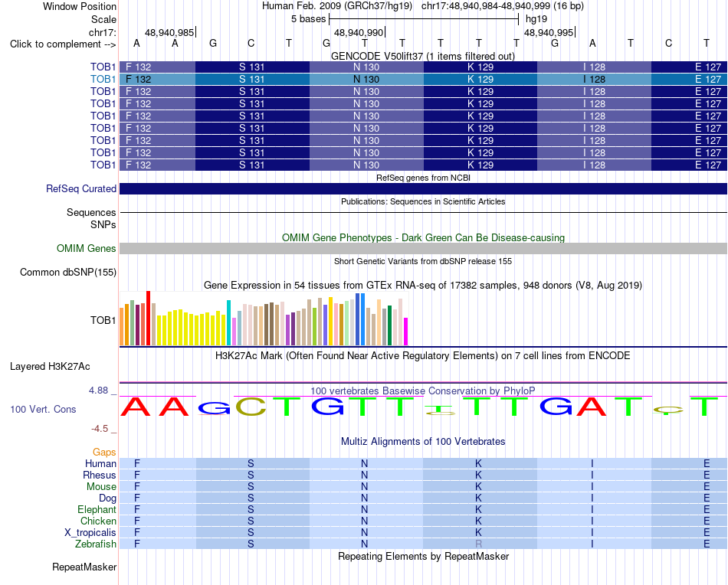Select the Chicken species label
The width and height of the screenshot is (728, 585).
coord(98,521)
